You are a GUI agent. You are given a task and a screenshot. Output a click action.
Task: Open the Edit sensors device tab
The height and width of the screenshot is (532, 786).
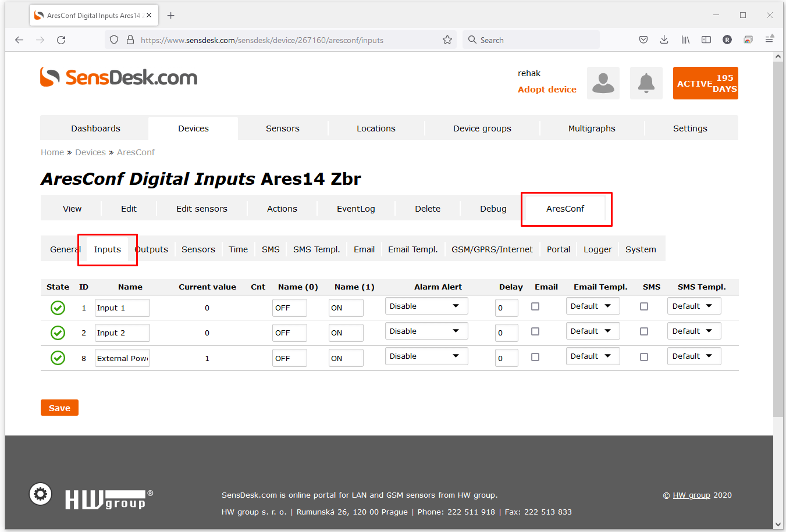click(202, 209)
